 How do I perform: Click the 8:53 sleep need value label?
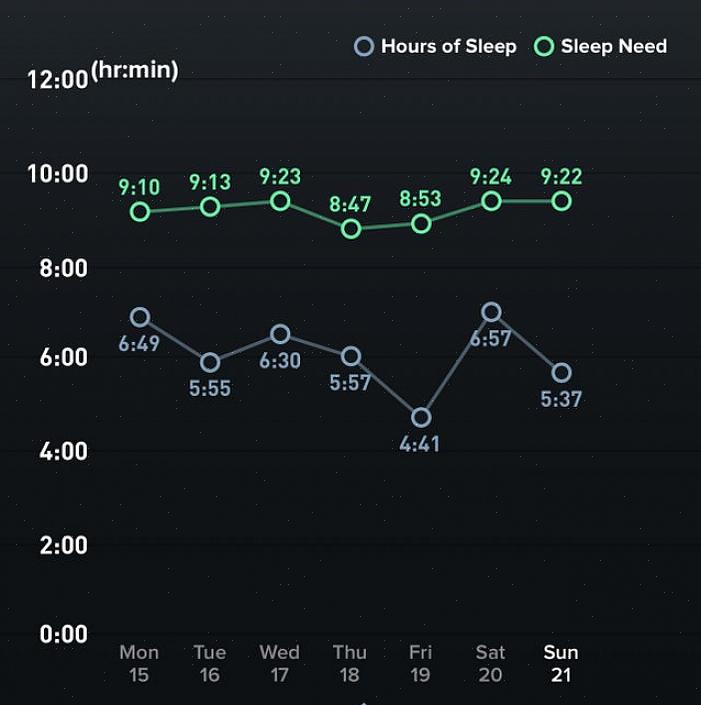[420, 198]
